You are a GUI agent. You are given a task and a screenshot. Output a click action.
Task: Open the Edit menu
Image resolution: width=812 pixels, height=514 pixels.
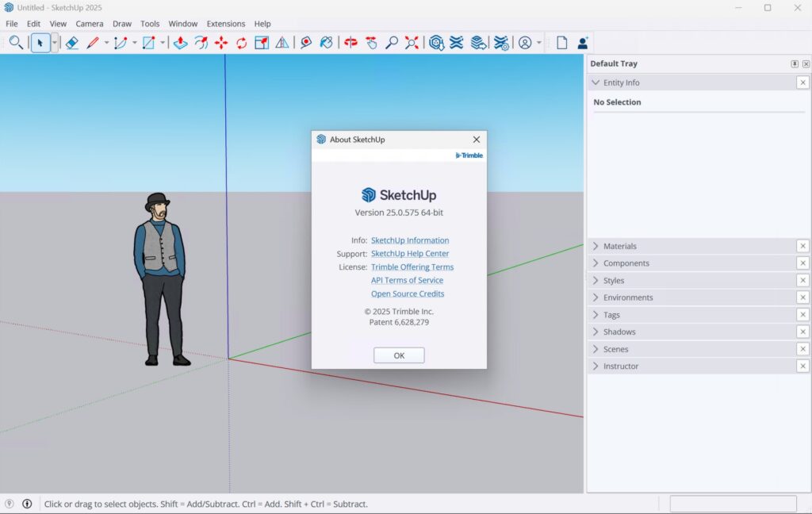pyautogui.click(x=33, y=24)
